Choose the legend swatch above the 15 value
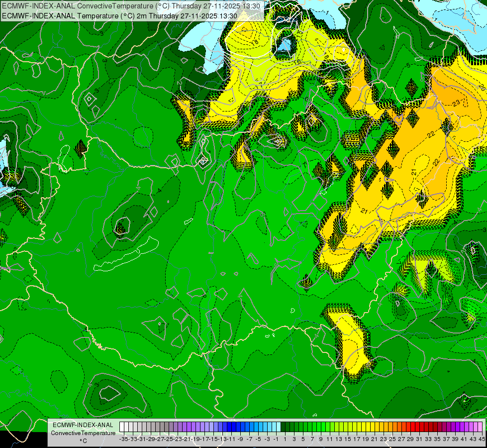 346,427
